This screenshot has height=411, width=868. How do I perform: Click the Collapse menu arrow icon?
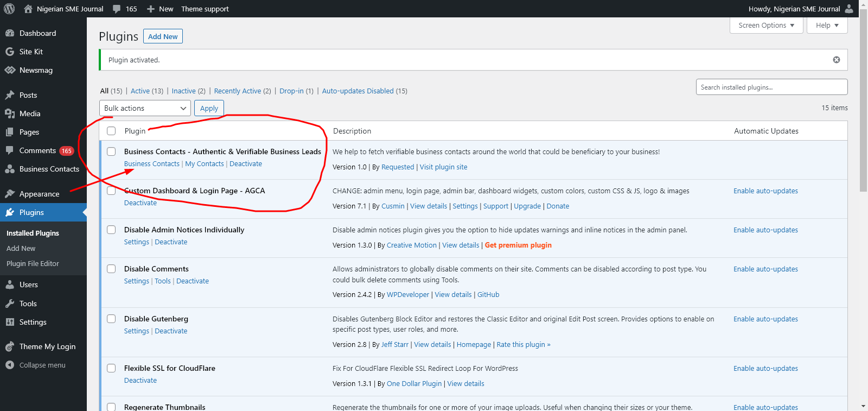pos(10,365)
